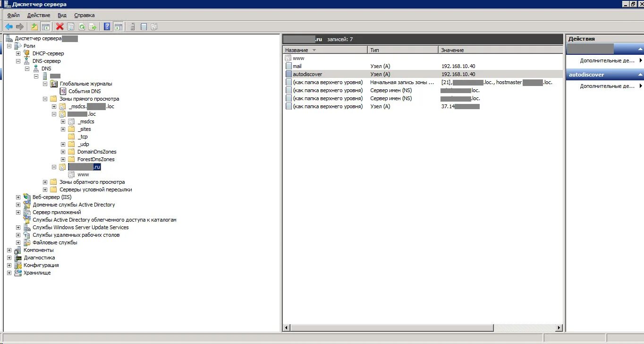Select the autodiscover record row
The height and width of the screenshot is (344, 644).
point(424,74)
